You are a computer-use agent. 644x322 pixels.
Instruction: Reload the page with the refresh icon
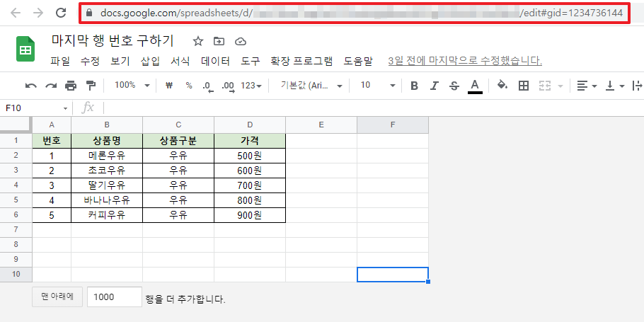click(61, 13)
